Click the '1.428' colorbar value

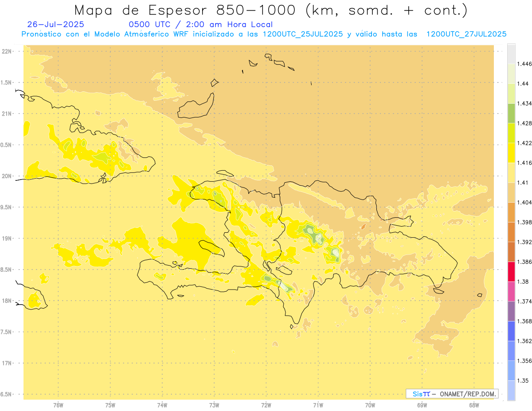tap(525, 123)
